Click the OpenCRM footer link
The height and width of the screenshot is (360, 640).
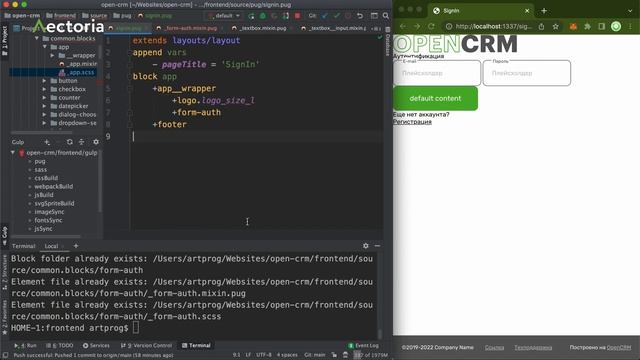pyautogui.click(x=619, y=347)
